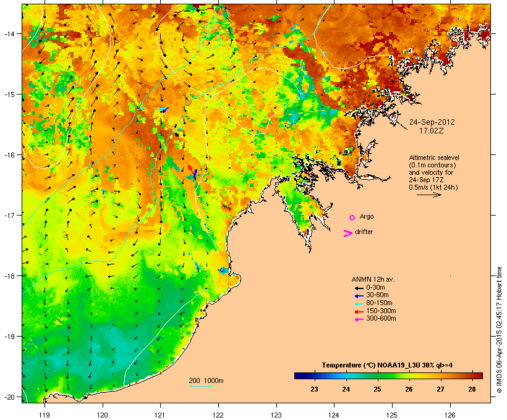This screenshot has height=420, width=507.
Task: Click the dark red 28°C end of colorbar
Action: click(x=478, y=376)
